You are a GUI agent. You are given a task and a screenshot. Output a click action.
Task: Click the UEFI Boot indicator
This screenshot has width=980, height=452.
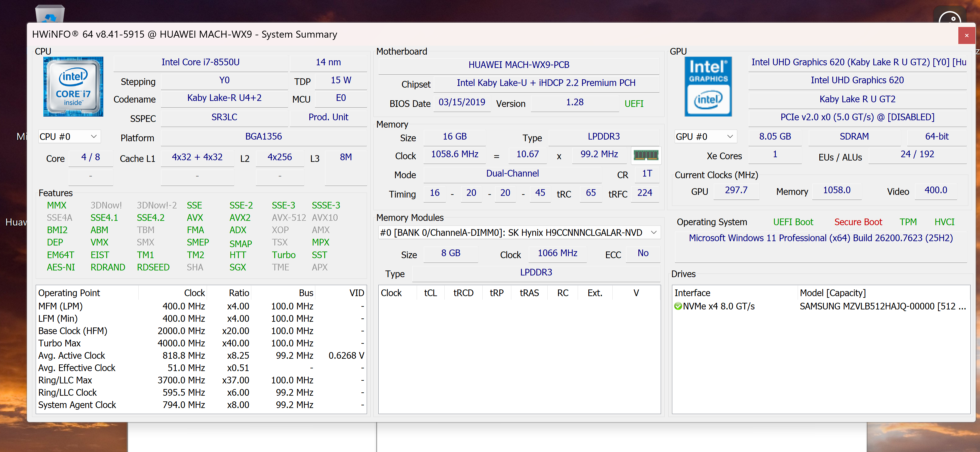point(793,222)
